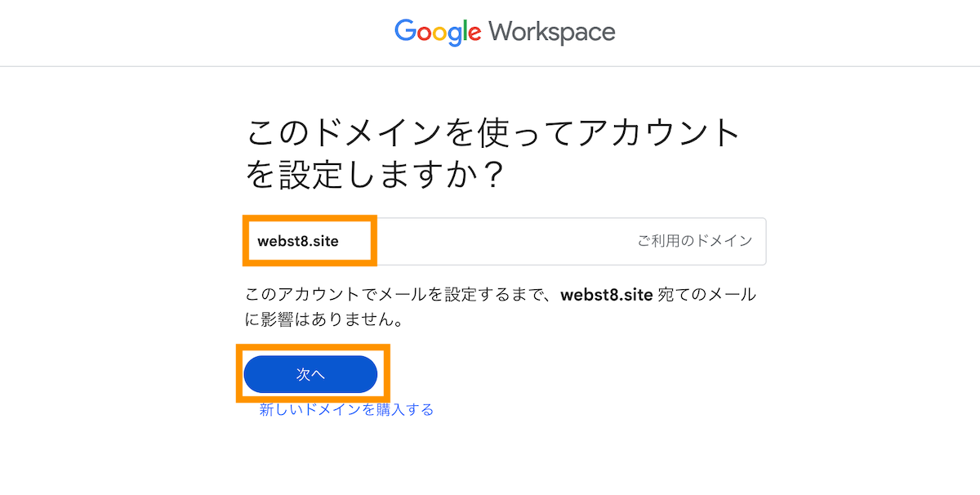Click the description line starting このアカウントでメール
Image resolution: width=980 pixels, height=495 pixels.
point(501,295)
